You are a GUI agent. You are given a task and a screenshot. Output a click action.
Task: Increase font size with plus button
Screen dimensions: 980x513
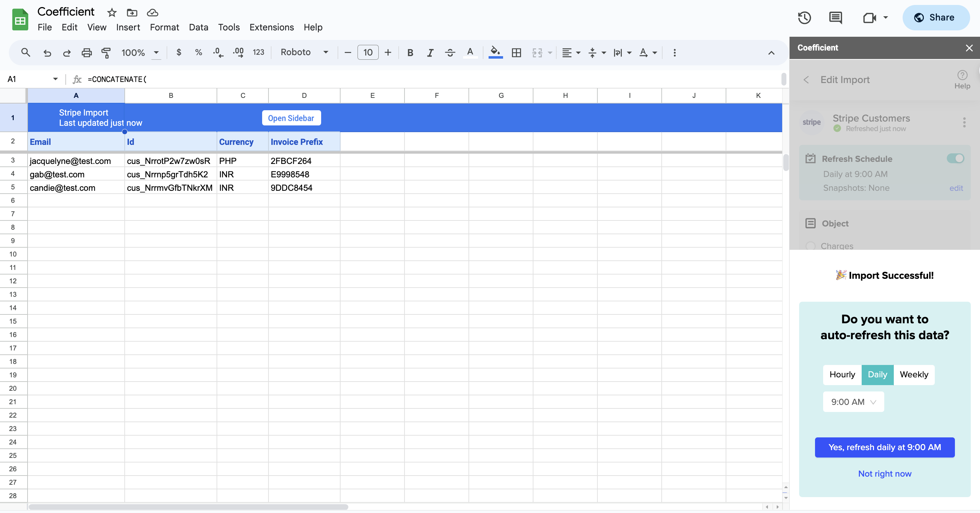(388, 53)
